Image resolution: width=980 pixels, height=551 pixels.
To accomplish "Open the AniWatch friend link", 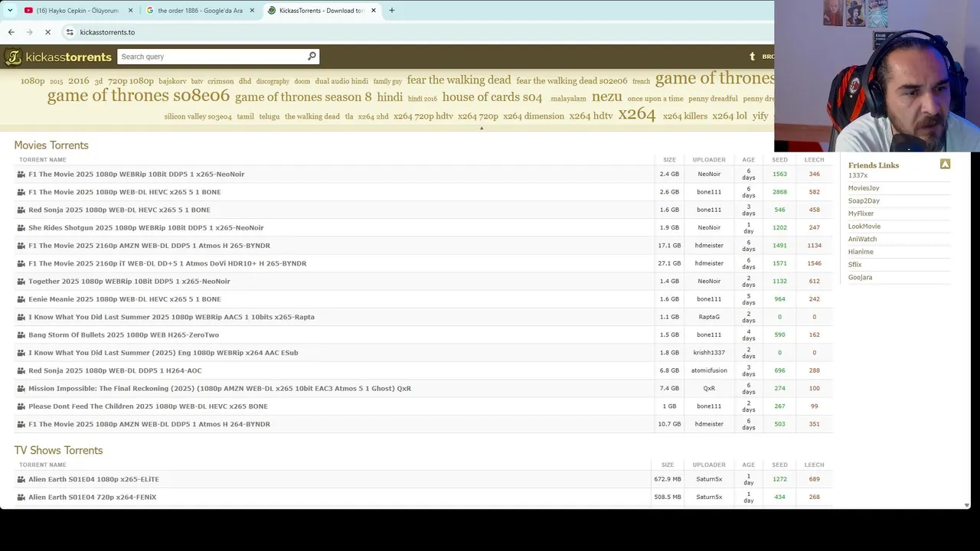I will pos(862,240).
